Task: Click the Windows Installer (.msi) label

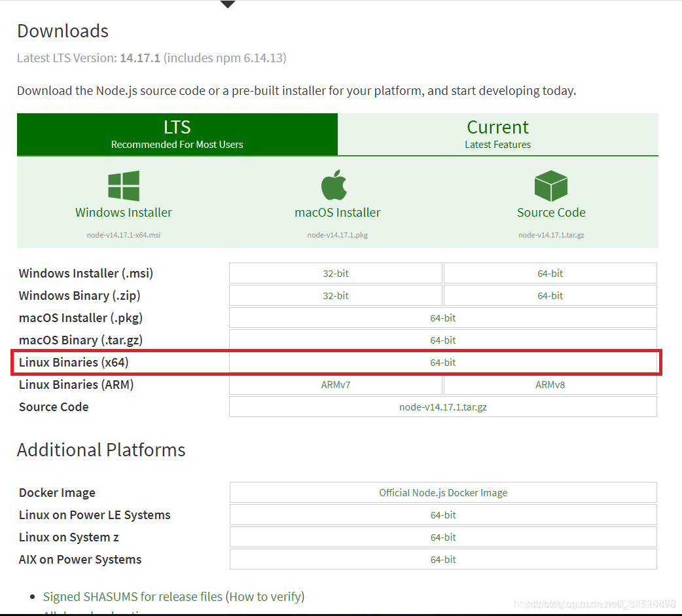Action: 86,273
